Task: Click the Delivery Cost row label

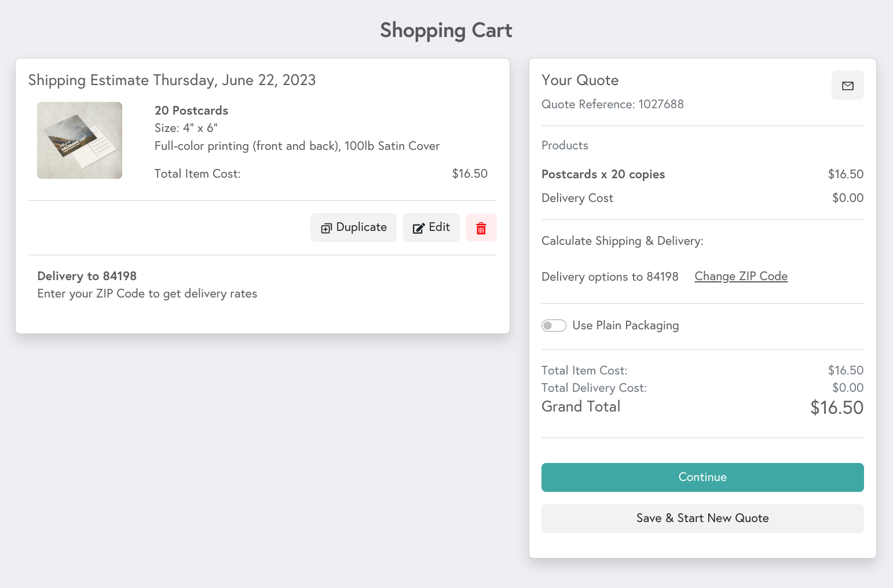Action: click(577, 198)
